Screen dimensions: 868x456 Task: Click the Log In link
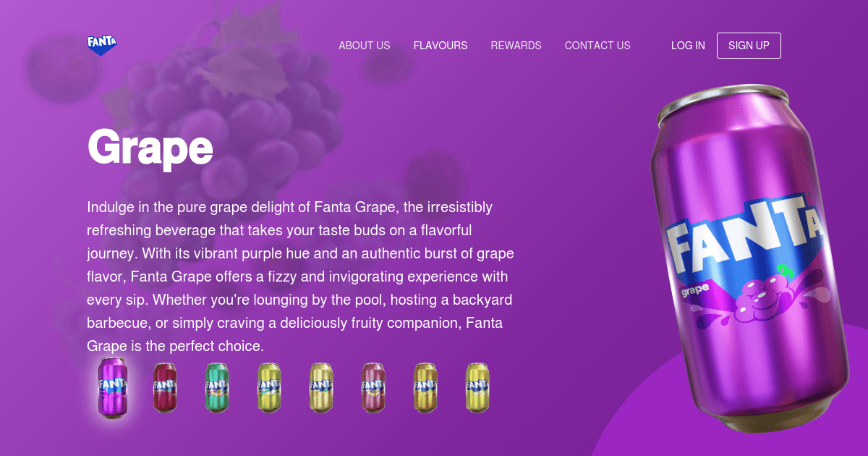[688, 46]
